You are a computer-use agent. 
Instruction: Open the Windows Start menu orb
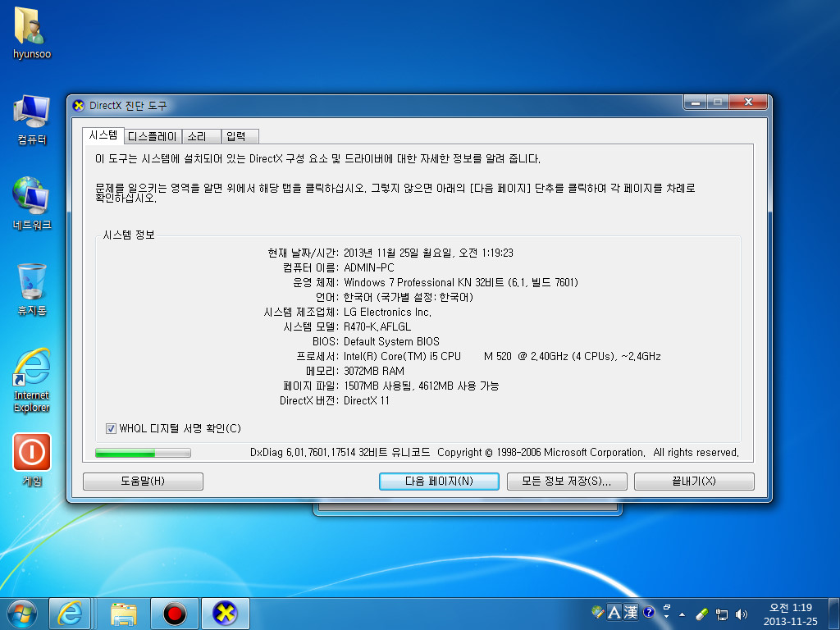click(x=22, y=614)
